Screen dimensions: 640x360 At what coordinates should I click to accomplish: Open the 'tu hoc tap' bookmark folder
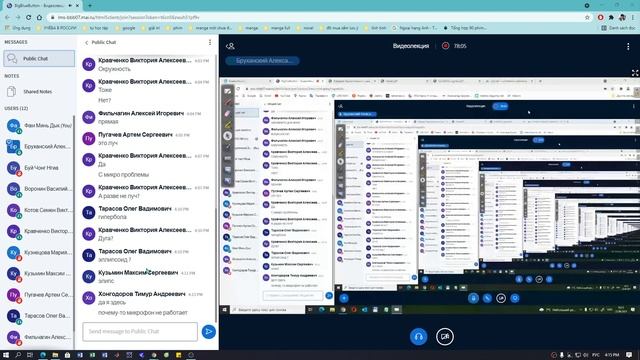click(x=95, y=28)
